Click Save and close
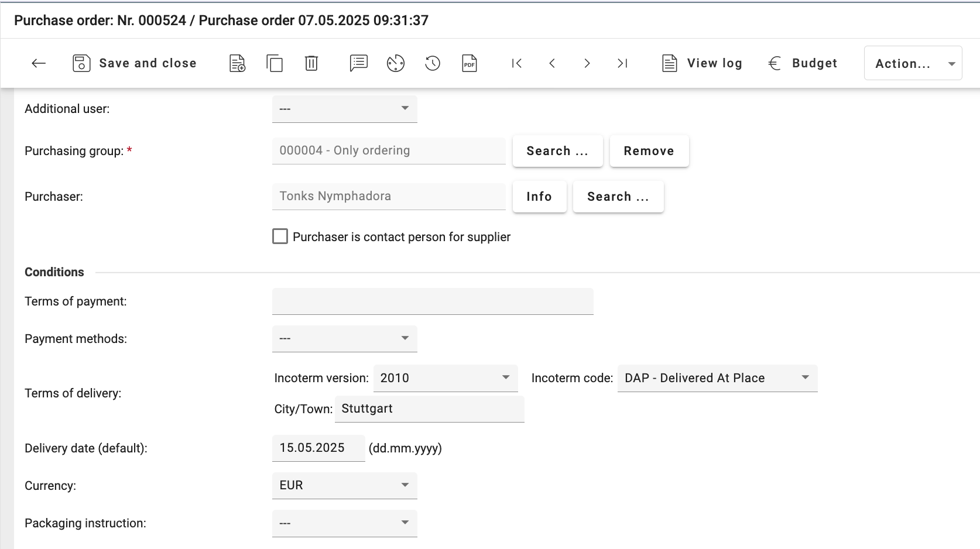The image size is (980, 549). click(135, 63)
